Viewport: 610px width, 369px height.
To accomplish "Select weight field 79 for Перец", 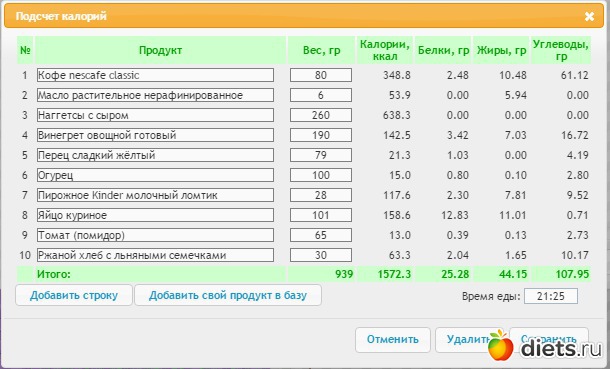I will point(321,155).
